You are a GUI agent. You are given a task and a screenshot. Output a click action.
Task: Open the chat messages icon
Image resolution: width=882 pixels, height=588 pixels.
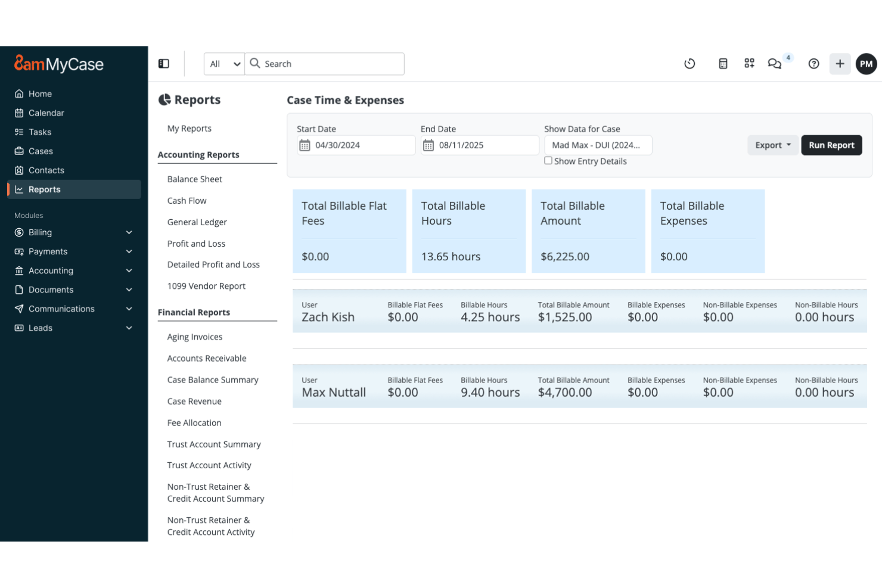[774, 64]
